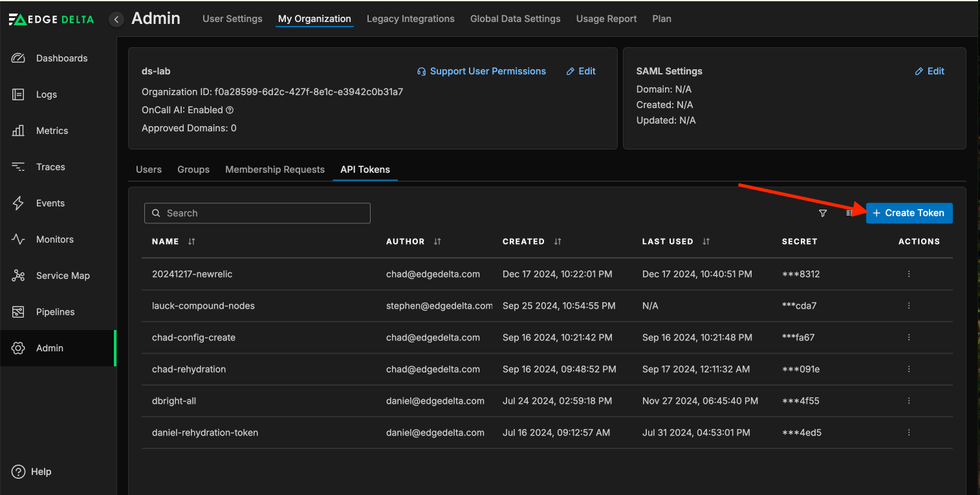
Task: Edit the SAML Settings
Action: coord(930,71)
